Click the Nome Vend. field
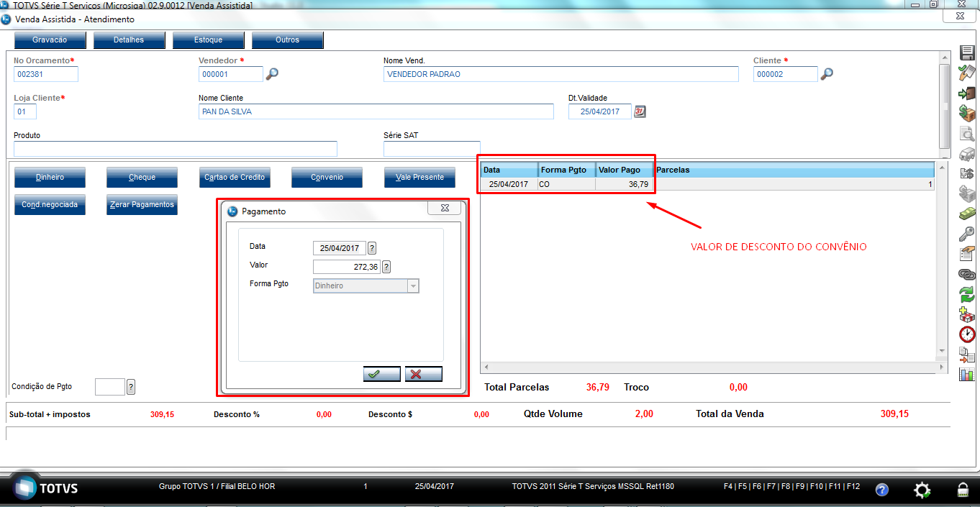The image size is (980, 507). [x=561, y=74]
